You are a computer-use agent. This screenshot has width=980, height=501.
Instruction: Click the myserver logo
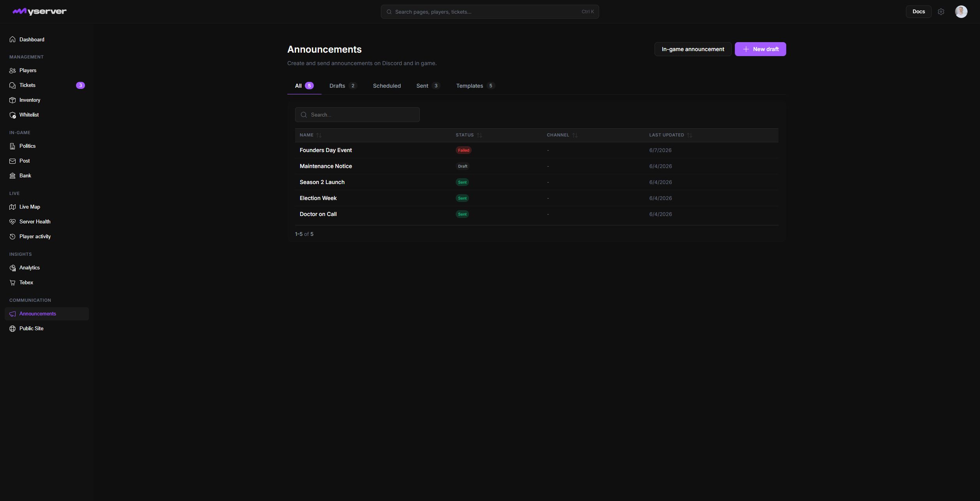tap(39, 11)
